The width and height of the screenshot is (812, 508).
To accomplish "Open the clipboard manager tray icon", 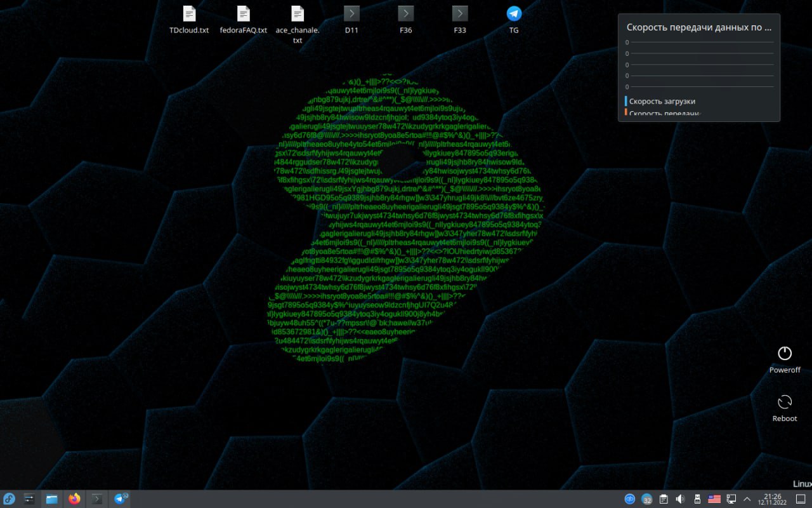I will (664, 499).
